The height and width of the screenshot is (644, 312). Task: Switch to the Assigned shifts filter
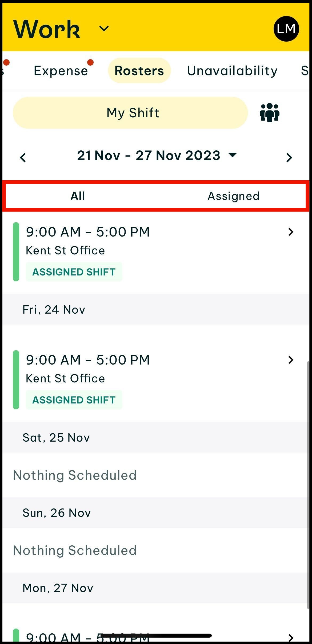click(233, 196)
